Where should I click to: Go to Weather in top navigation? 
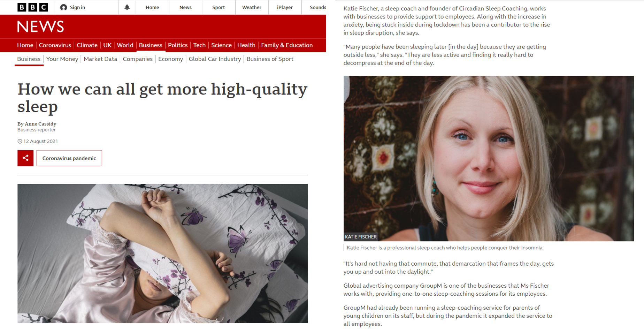[252, 7]
